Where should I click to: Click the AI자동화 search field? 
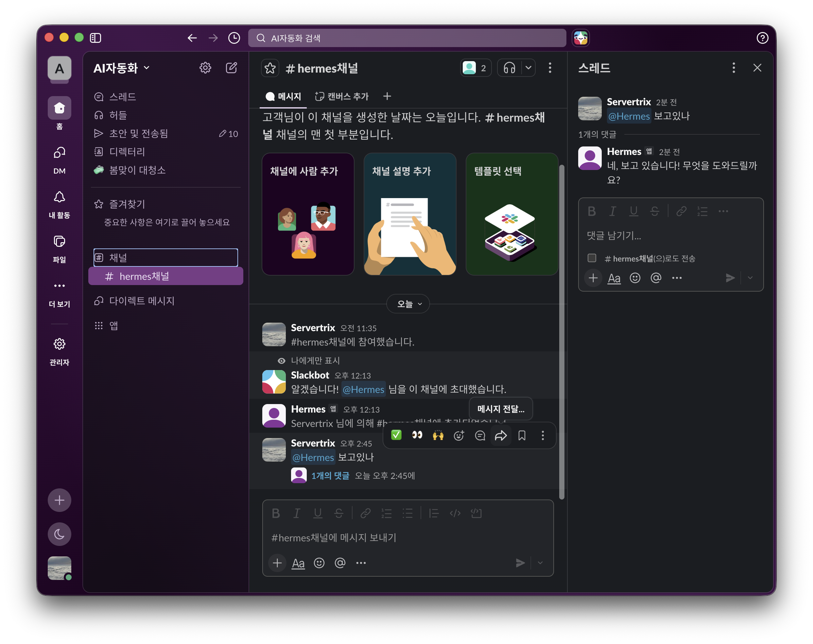tap(407, 38)
